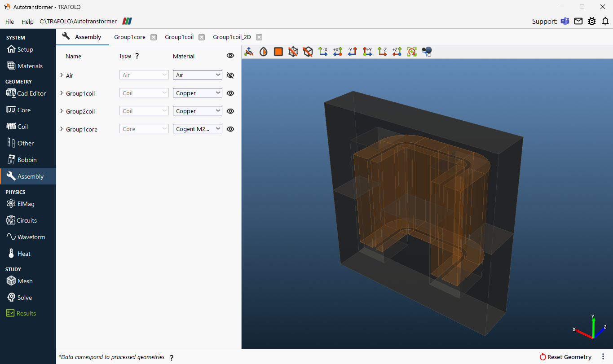Open the File menu
Image resolution: width=613 pixels, height=364 pixels.
[x=9, y=22]
